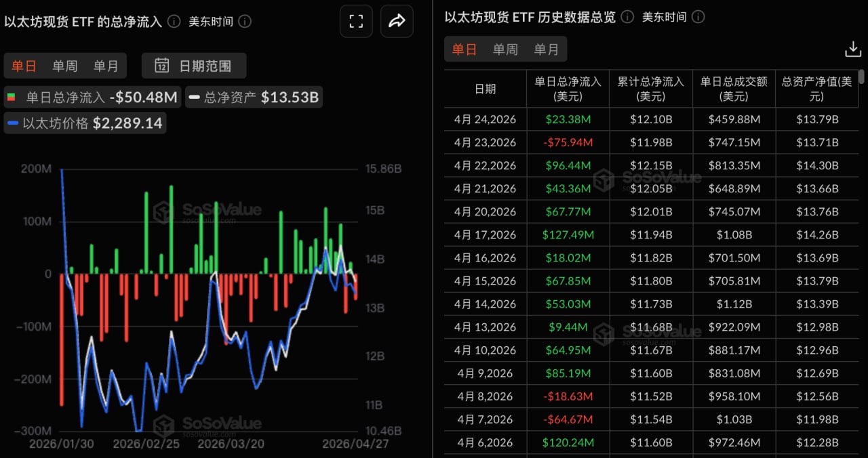Viewport: 868px width, 458px height.
Task: Open info icon beside 以太坊现货 ETF 的总净流入
Action: pyautogui.click(x=174, y=22)
